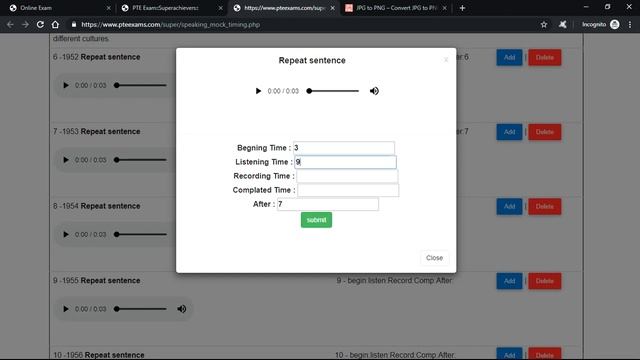Delete the 6 -1952 row
This screenshot has width=640, height=360.
(544, 58)
